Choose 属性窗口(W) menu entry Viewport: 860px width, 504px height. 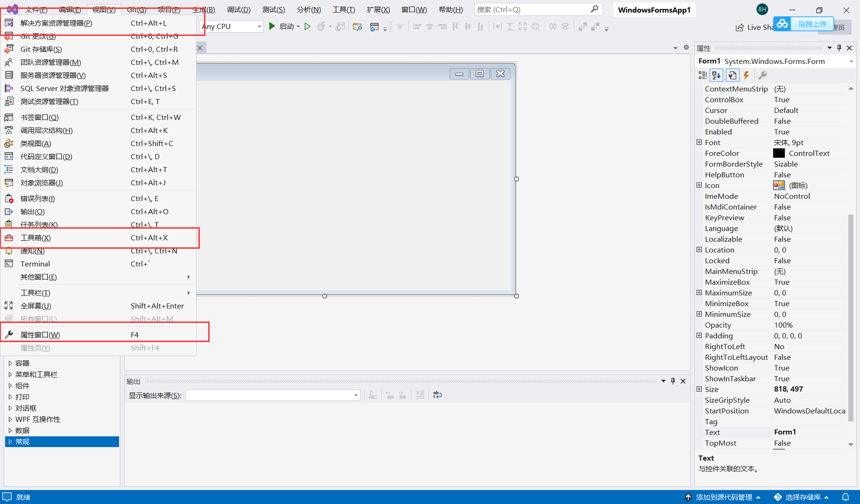[x=98, y=335]
